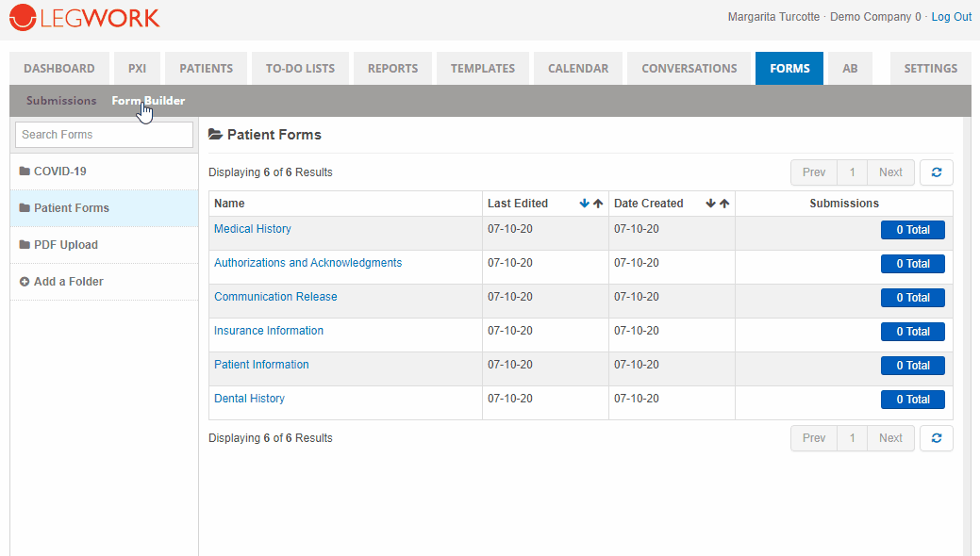Click Log Out link

pyautogui.click(x=951, y=17)
